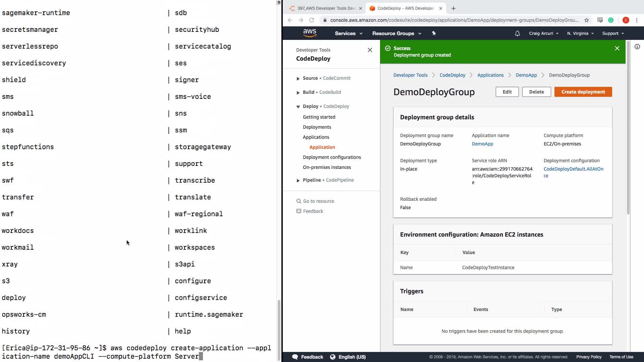The height and width of the screenshot is (362, 644).
Task: Click the pin shortcut icon in navbar
Action: click(434, 33)
